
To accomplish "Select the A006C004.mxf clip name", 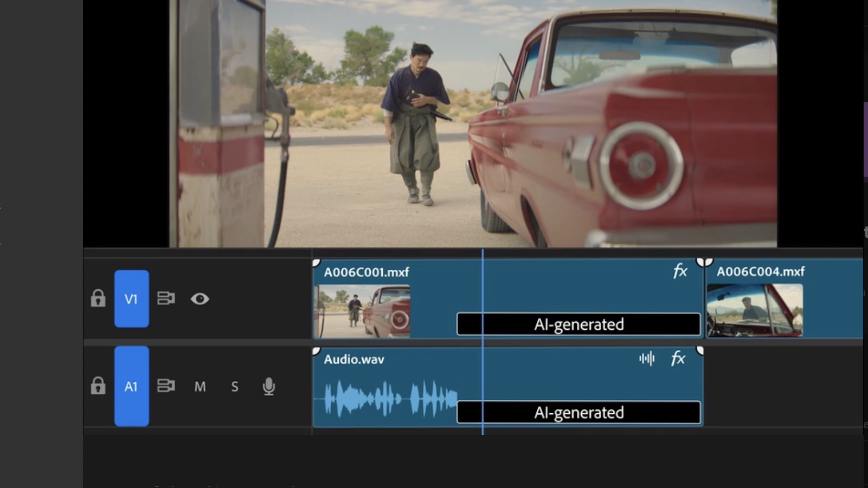I will point(761,271).
